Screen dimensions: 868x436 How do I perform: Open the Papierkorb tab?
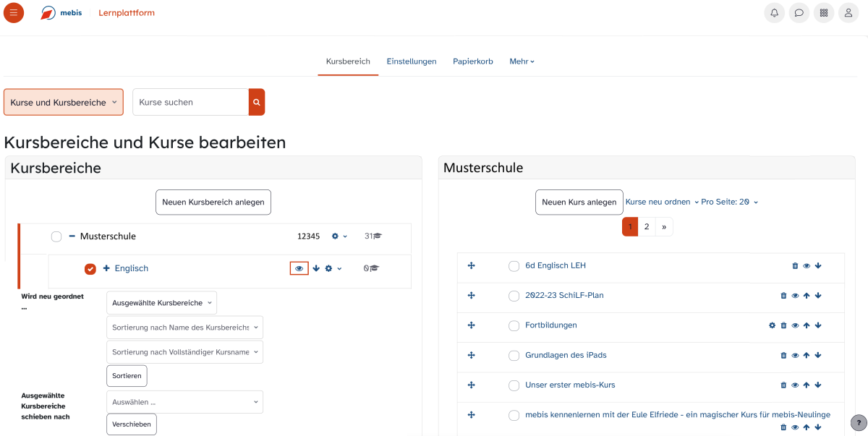pos(473,61)
